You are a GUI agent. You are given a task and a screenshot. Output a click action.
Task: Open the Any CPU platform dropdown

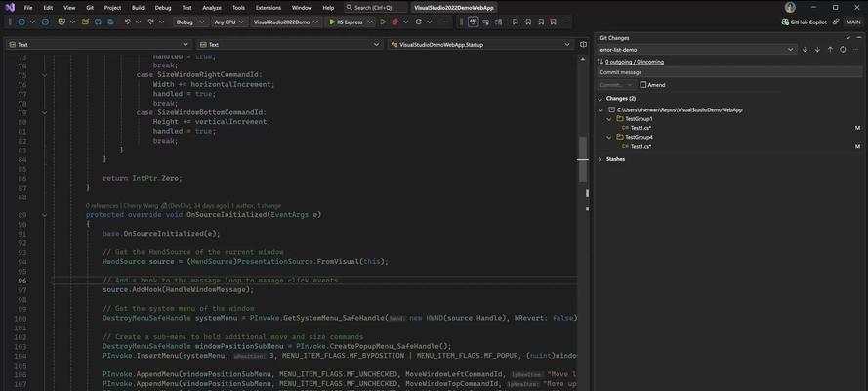[x=228, y=22]
